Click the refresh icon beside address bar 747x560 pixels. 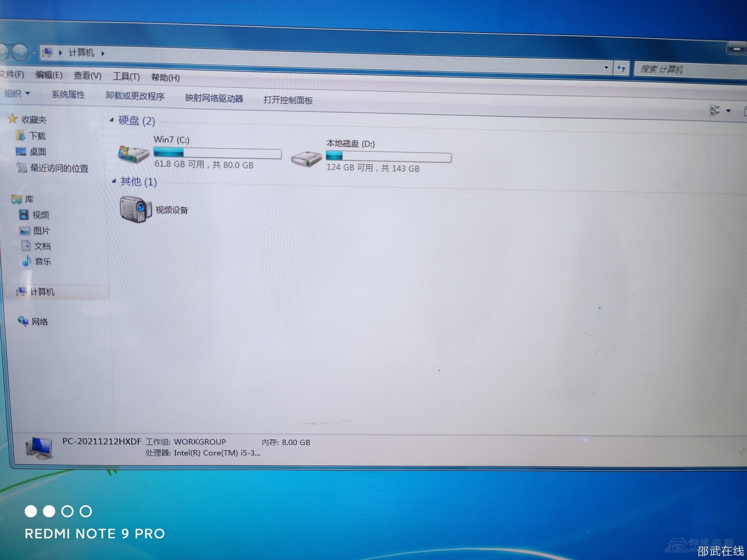pos(621,68)
